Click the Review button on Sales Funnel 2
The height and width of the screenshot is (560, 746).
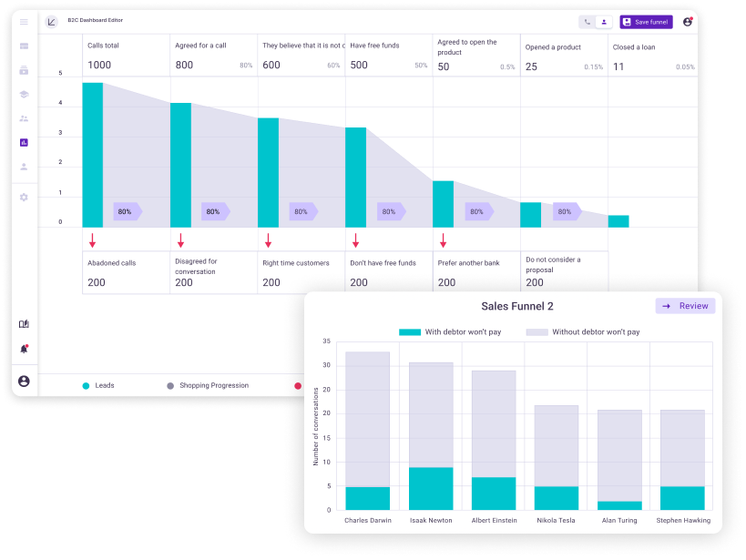tap(685, 306)
